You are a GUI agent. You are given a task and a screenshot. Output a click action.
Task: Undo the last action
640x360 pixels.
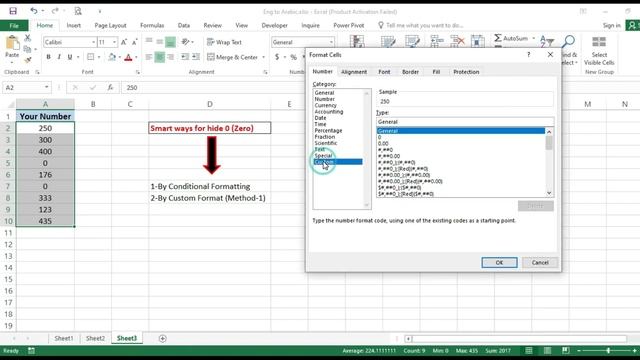(x=34, y=11)
